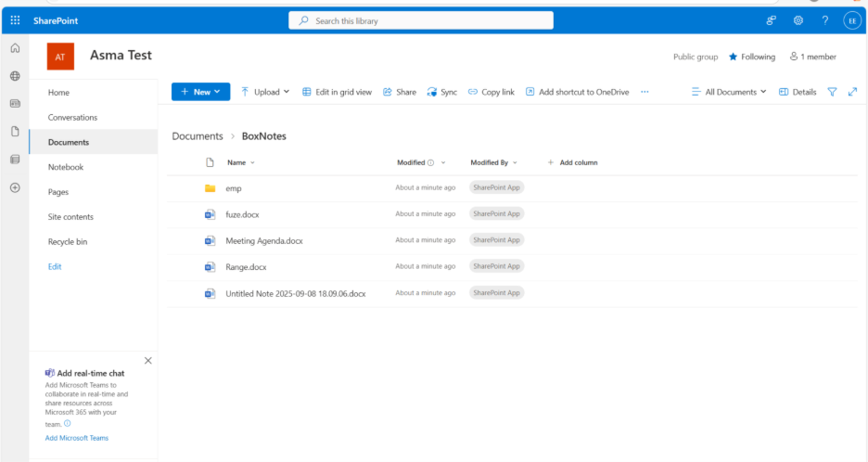Click Add shortcut to OneDrive
Screen dimensions: 868x462
coord(577,92)
